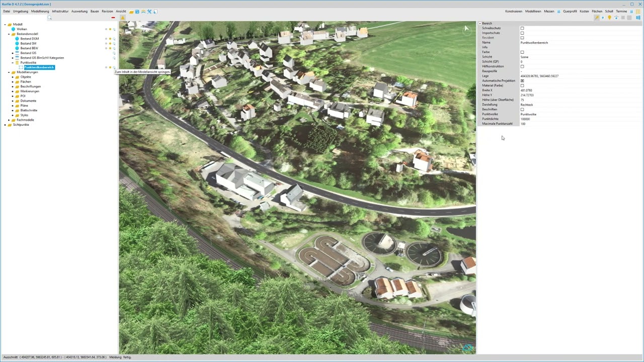This screenshot has height=362, width=644.
Task: Click the Konstruieren button
Action: [514, 11]
